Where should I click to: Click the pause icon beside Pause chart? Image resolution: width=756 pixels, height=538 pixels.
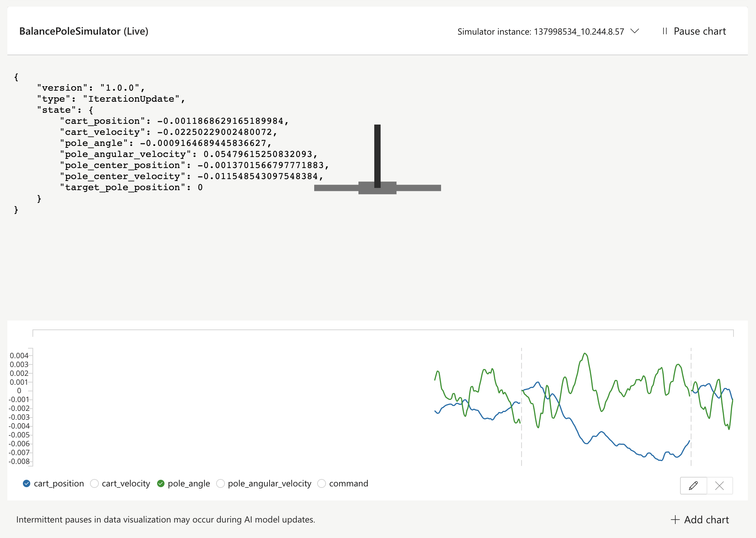(x=665, y=31)
